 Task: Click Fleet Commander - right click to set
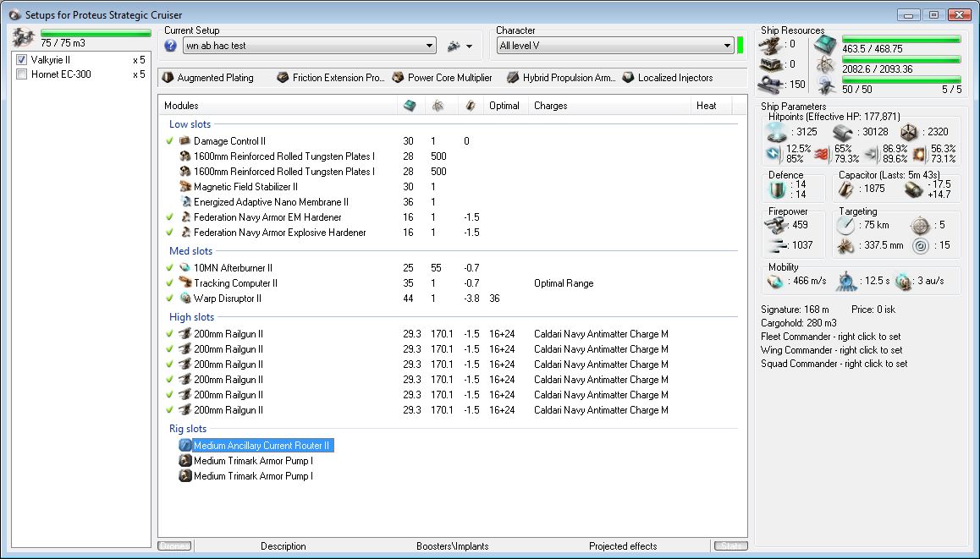[x=830, y=337]
